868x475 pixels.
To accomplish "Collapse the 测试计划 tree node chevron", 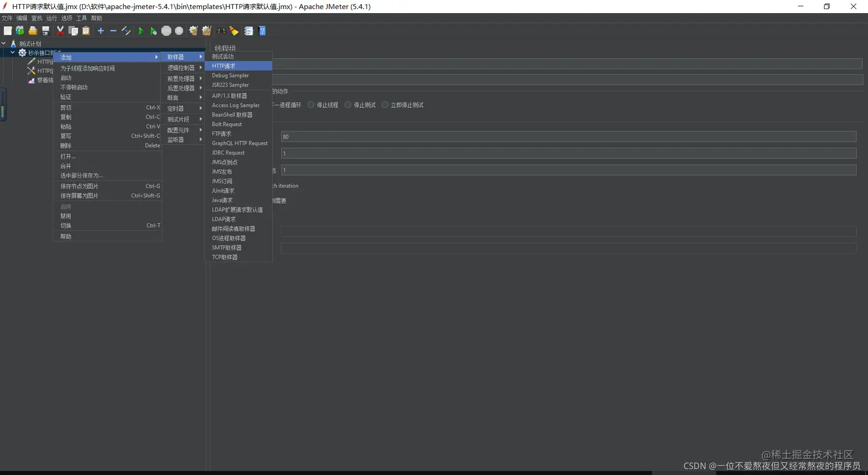I will [x=4, y=44].
